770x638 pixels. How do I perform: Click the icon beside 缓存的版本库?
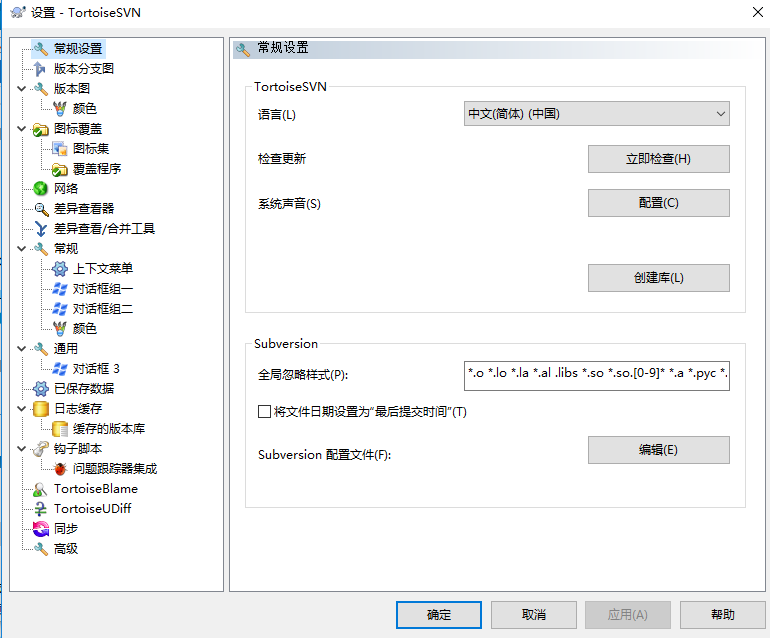coord(59,429)
